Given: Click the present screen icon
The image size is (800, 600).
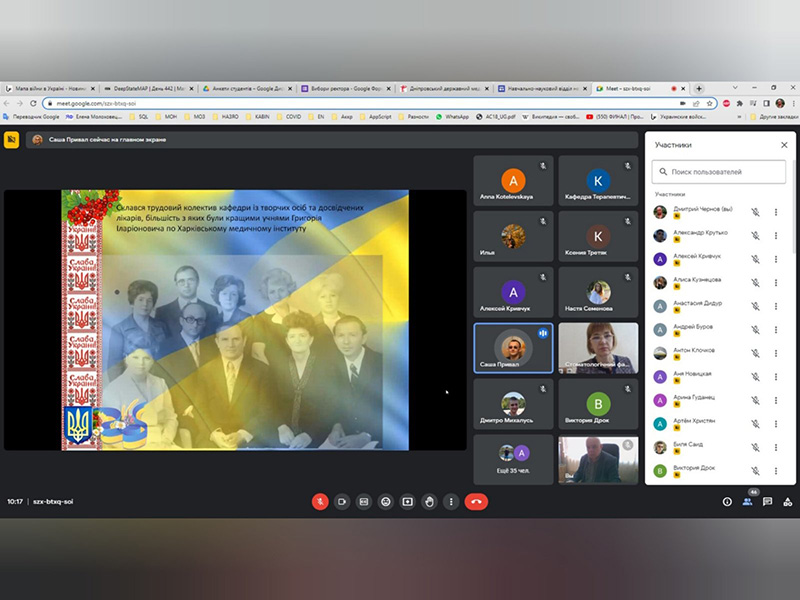Looking at the screenshot, I should tap(408, 501).
